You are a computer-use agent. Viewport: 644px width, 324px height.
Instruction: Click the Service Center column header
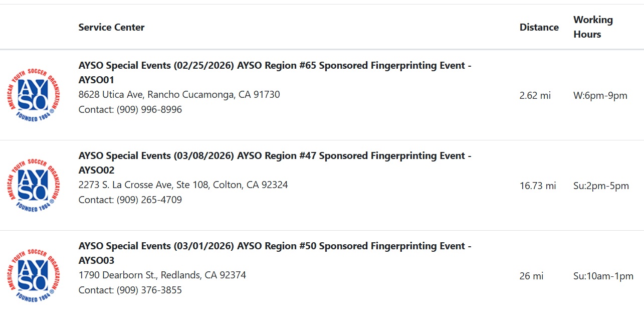[111, 27]
